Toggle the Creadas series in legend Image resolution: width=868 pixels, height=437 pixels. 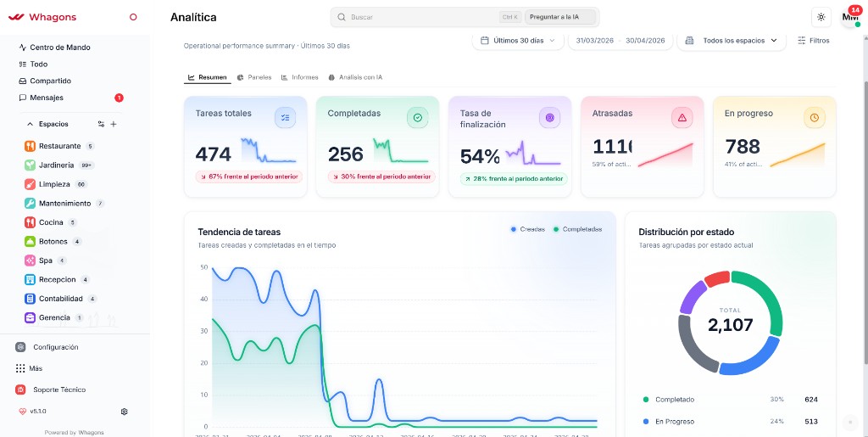tap(527, 229)
